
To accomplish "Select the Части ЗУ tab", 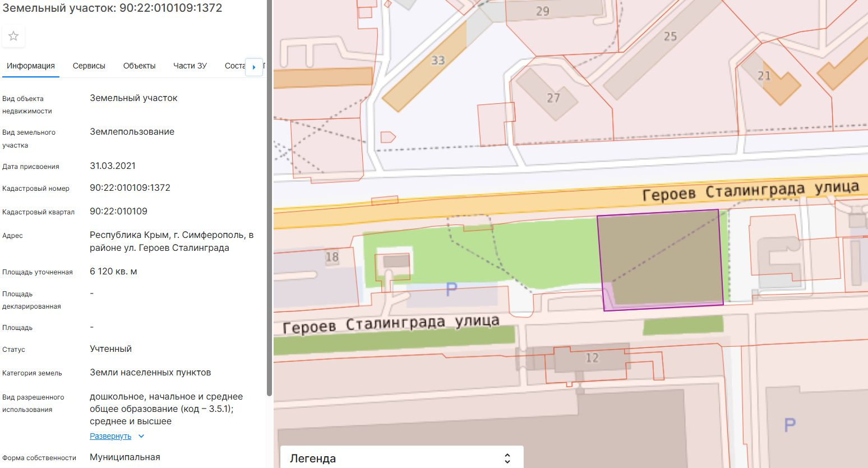I will (190, 66).
